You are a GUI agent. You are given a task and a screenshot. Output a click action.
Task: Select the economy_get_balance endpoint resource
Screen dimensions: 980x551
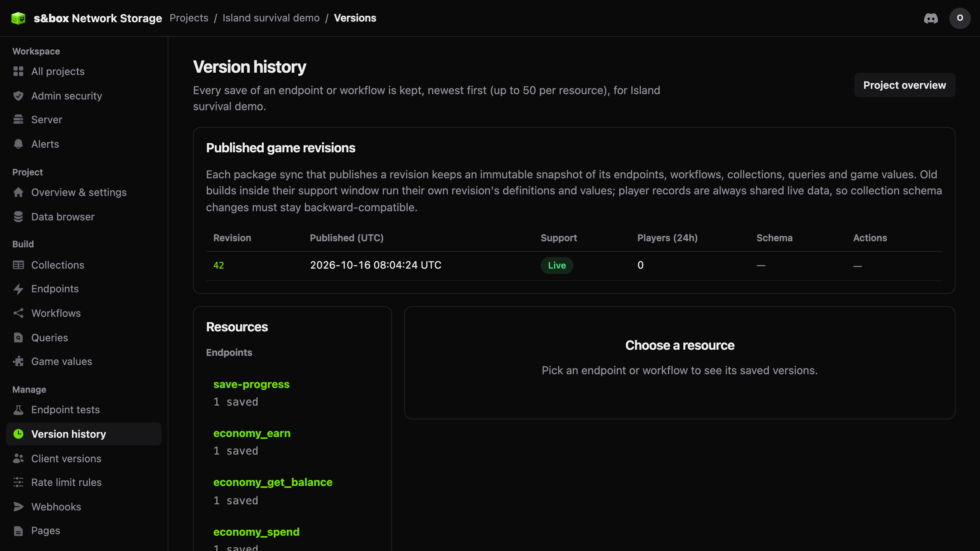click(273, 482)
